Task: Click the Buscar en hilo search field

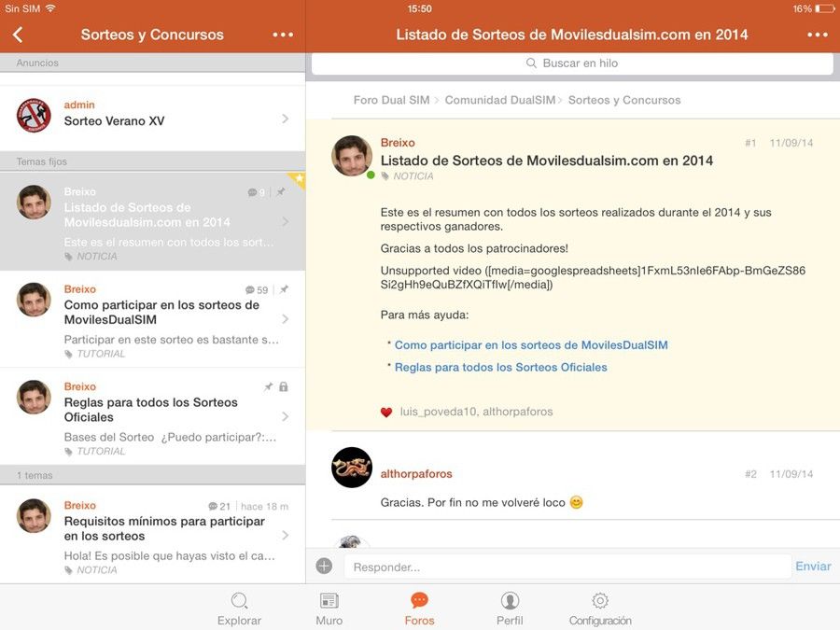Action: click(572, 63)
